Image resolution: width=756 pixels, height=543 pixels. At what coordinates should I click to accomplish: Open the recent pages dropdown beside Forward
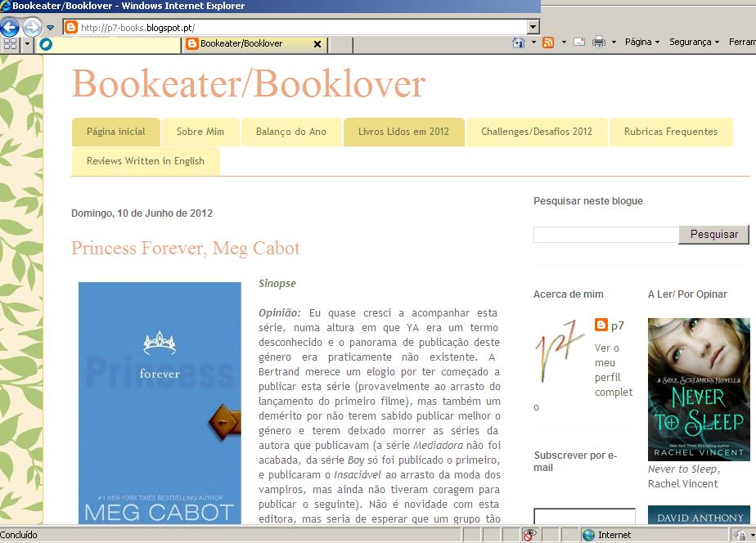coord(51,28)
